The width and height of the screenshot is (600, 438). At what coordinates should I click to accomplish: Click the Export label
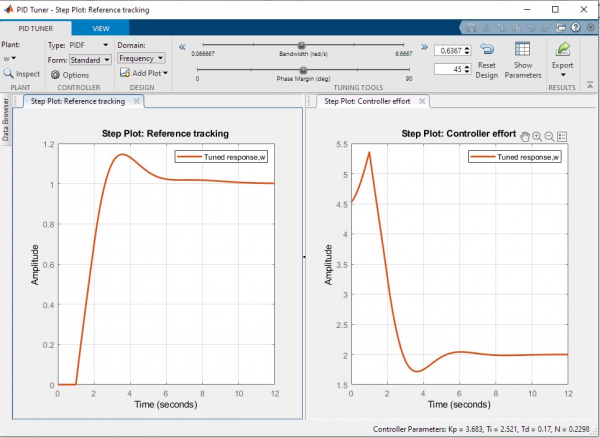pos(562,65)
